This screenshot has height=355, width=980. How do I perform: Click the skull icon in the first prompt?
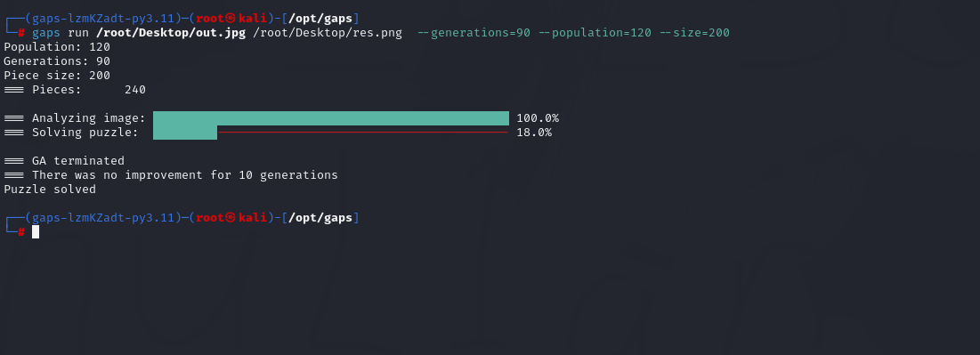[x=231, y=18]
